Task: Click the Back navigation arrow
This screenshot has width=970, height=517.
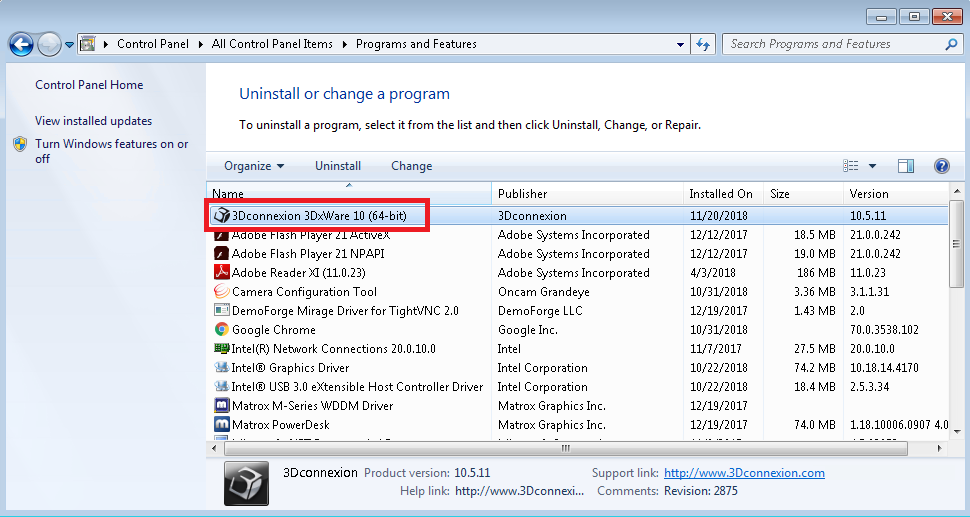Action: [x=22, y=44]
